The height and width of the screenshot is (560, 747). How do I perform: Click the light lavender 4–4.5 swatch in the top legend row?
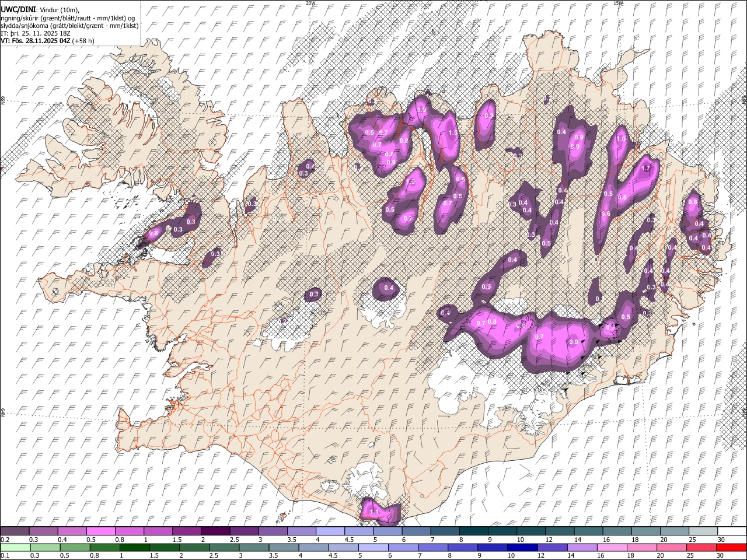(x=330, y=531)
